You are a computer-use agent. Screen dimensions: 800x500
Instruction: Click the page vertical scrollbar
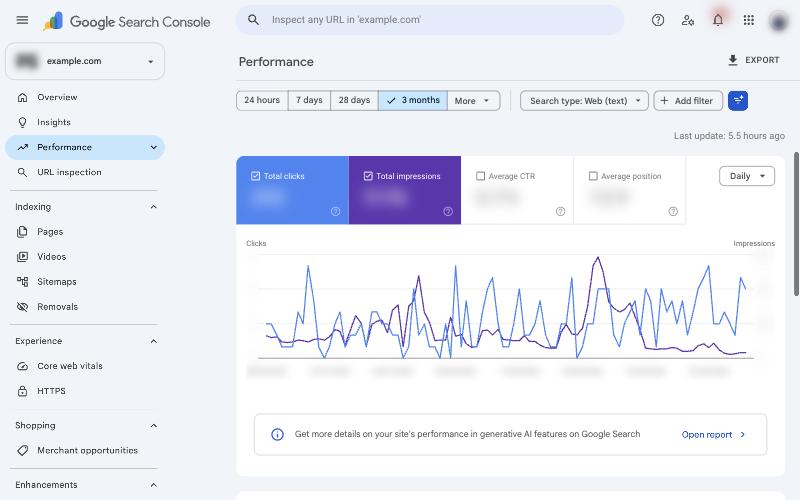(796, 223)
